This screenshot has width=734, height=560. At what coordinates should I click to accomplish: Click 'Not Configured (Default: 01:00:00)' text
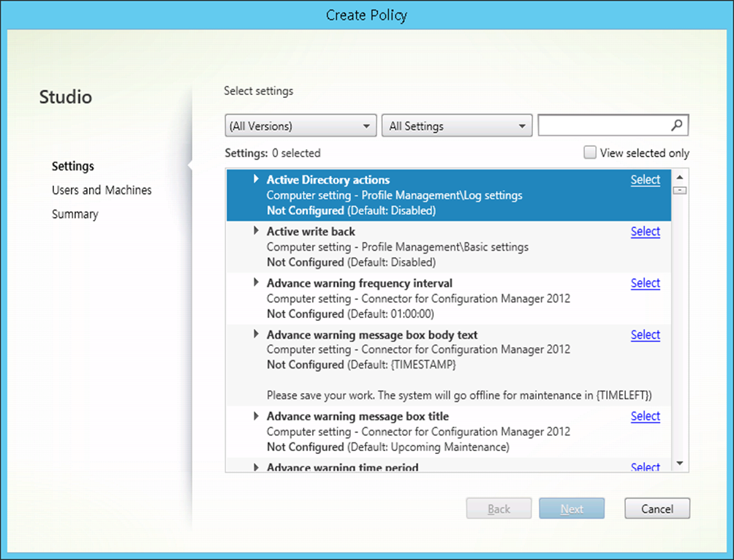[350, 314]
